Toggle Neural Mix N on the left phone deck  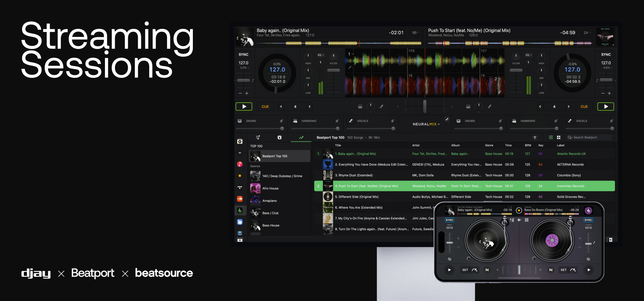point(487,270)
